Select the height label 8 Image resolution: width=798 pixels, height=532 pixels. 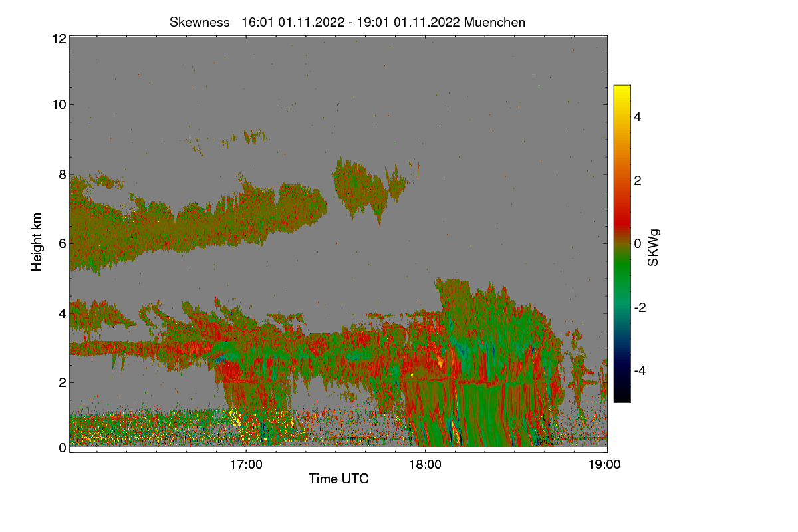63,174
